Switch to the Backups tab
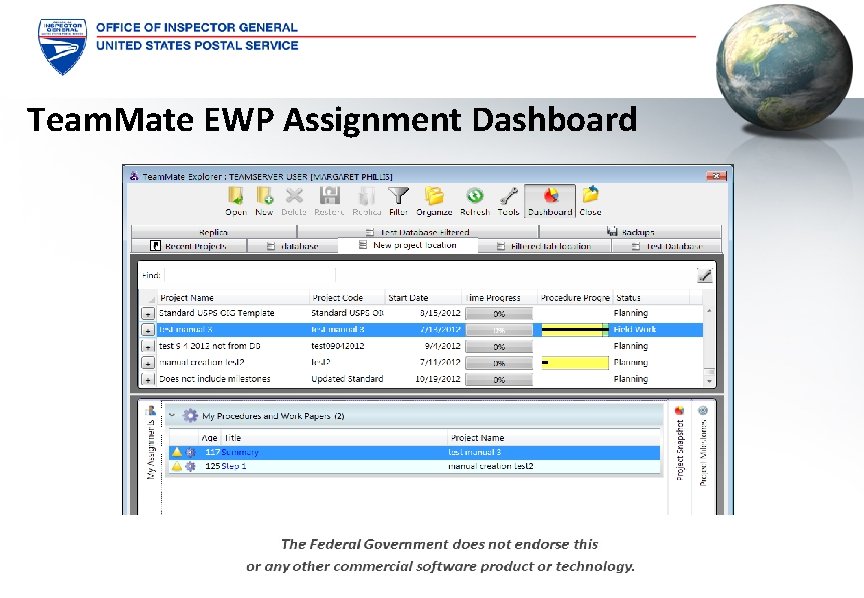The width and height of the screenshot is (864, 598). pyautogui.click(x=630, y=232)
